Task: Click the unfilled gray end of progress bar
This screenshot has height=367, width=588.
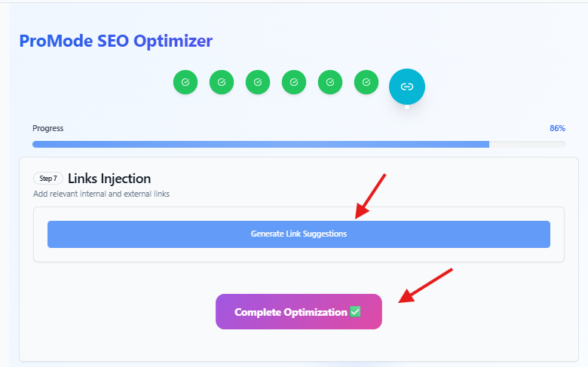Action: point(527,145)
